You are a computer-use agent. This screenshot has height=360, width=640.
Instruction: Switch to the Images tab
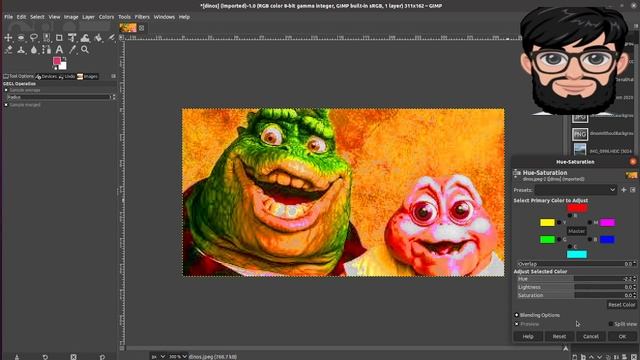88,76
